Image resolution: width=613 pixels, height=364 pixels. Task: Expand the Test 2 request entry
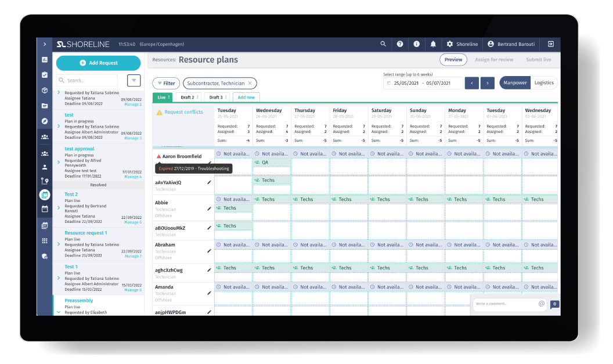tap(59, 208)
